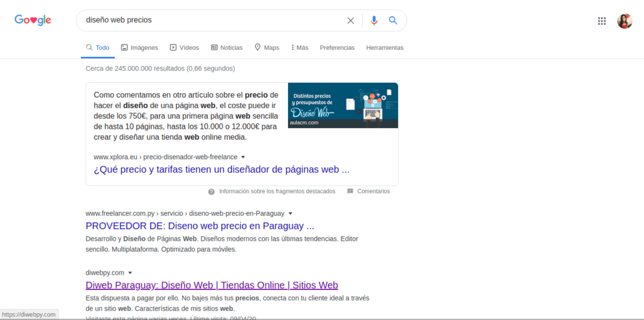Click the Google logo
644x320 pixels.
33,20
